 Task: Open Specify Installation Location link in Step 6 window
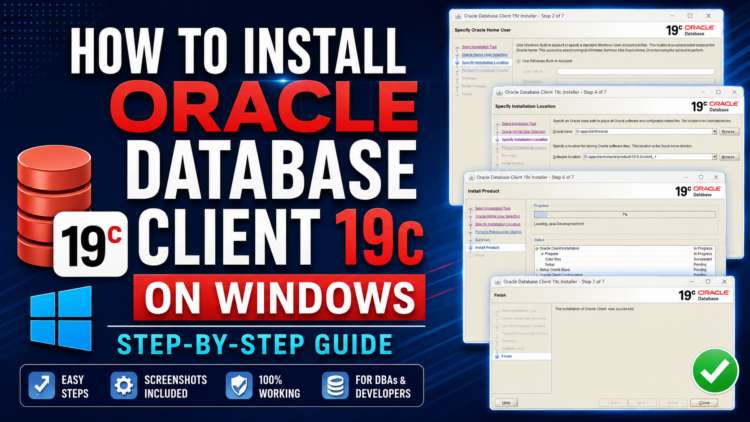(497, 224)
